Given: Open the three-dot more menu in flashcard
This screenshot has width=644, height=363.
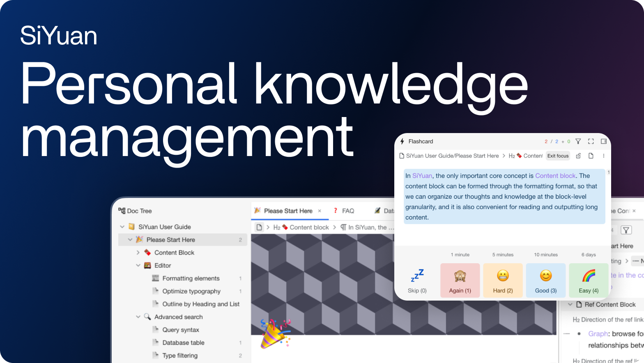Looking at the screenshot, I should click(603, 156).
